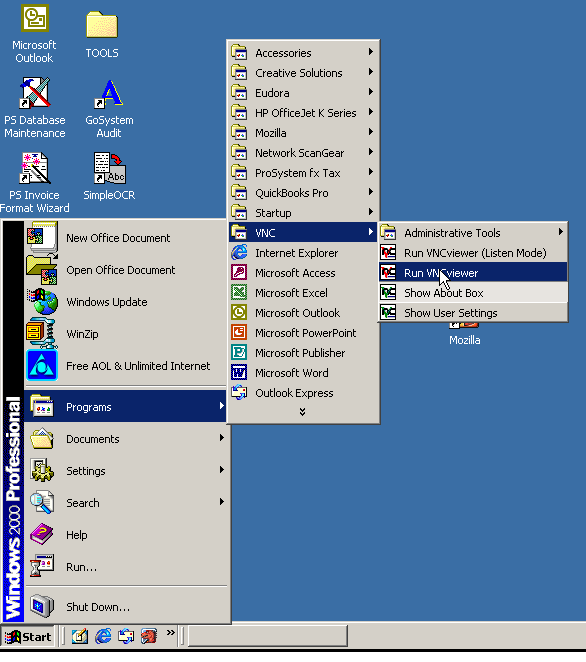Click the Run VNCviewer (Listen Mode) icon
The height and width of the screenshot is (662, 586).
pos(388,252)
